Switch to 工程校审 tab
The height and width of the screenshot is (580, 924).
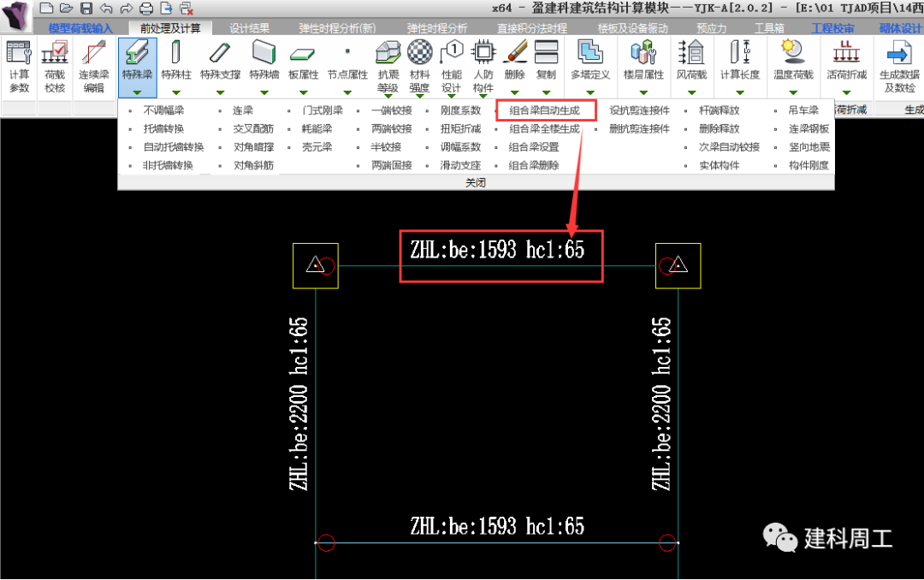(832, 28)
